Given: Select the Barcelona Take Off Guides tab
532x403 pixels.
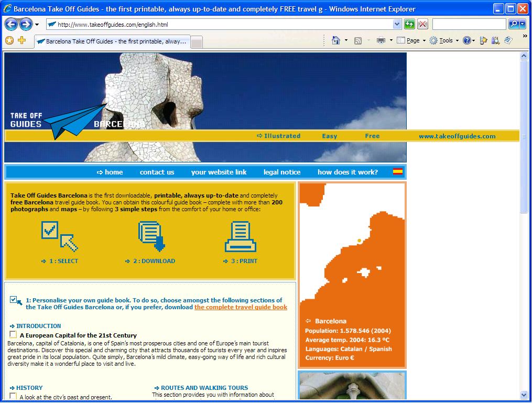Looking at the screenshot, I should [x=112, y=41].
